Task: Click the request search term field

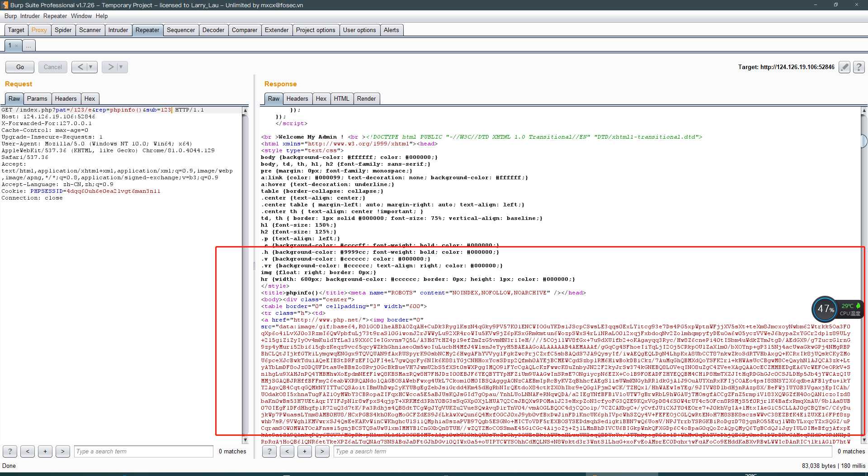Action: click(144, 451)
